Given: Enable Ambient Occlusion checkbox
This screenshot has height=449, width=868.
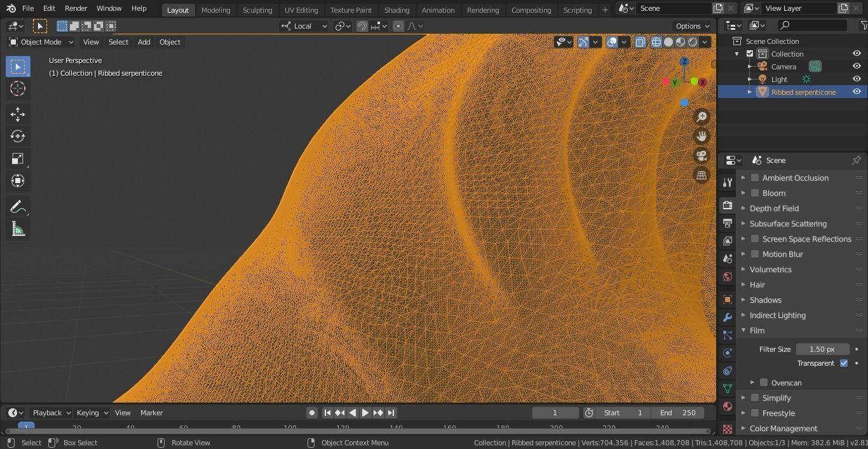Looking at the screenshot, I should coord(755,177).
